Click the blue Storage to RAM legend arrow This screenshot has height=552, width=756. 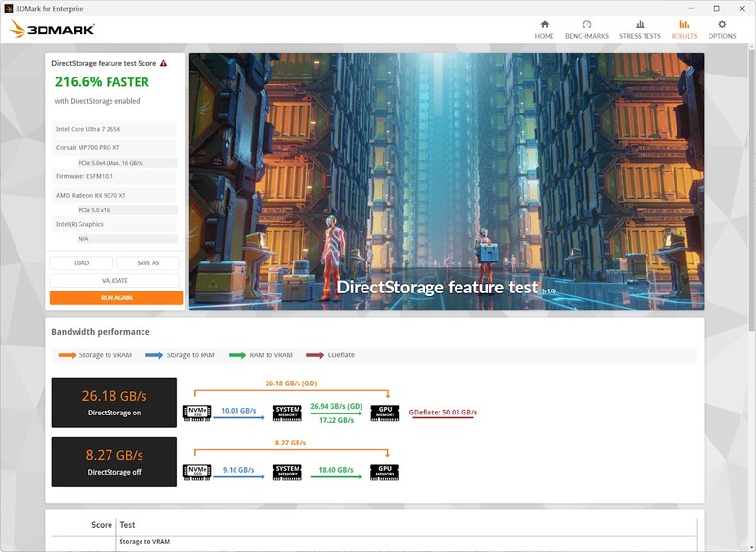pyautogui.click(x=154, y=355)
